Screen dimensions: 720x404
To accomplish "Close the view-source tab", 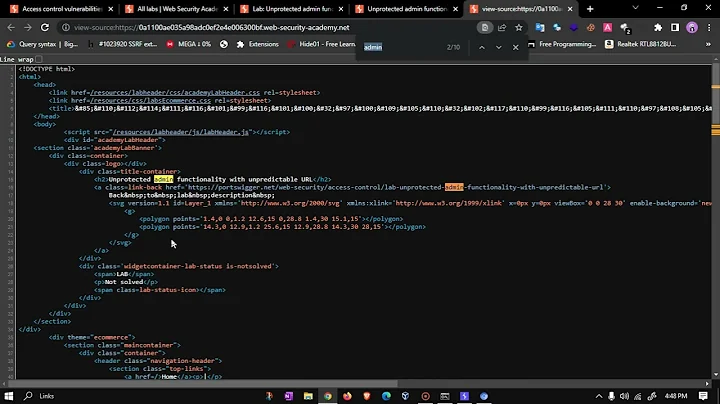I will click(x=570, y=9).
